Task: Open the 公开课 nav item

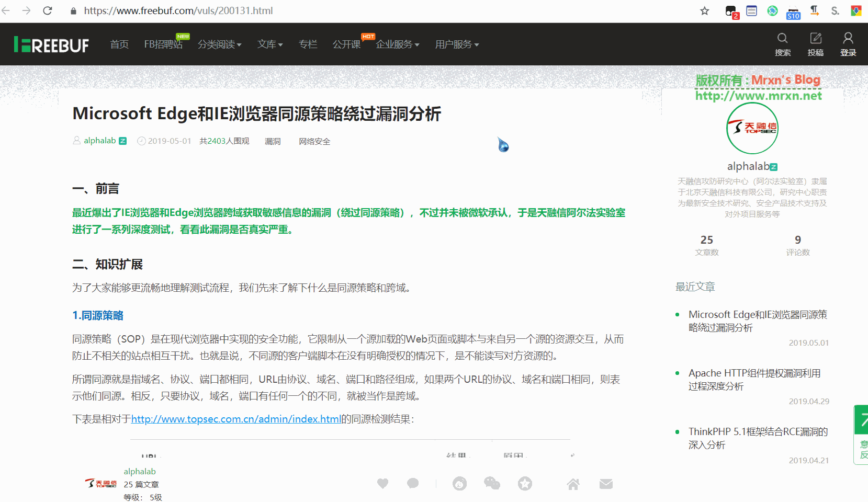Action: (x=346, y=44)
